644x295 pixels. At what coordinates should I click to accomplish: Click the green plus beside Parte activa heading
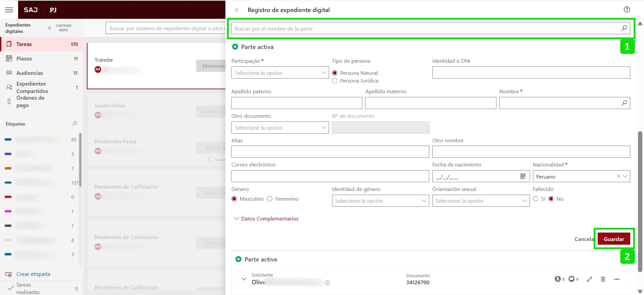pyautogui.click(x=235, y=47)
